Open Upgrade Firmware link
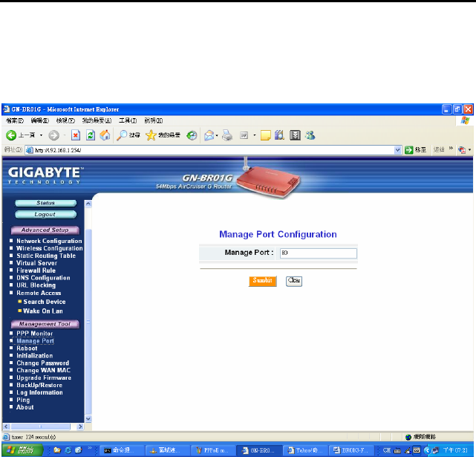This screenshot has height=457, width=476. tap(44, 377)
